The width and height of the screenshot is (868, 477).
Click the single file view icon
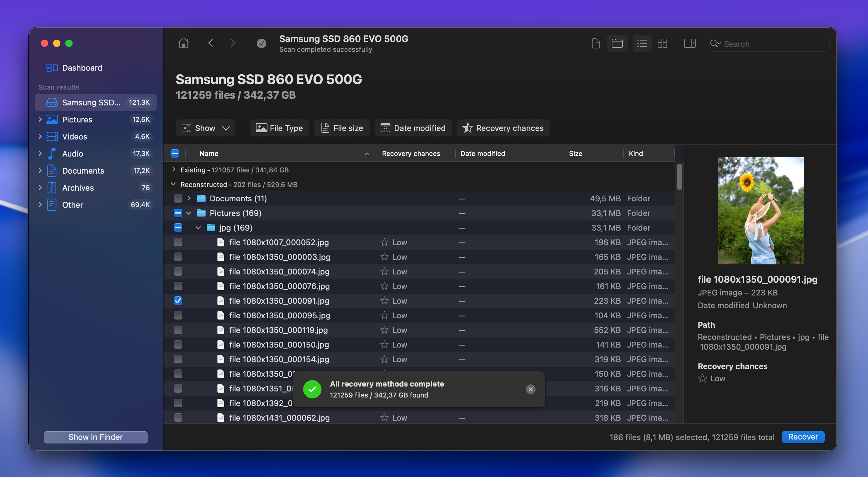pyautogui.click(x=595, y=44)
